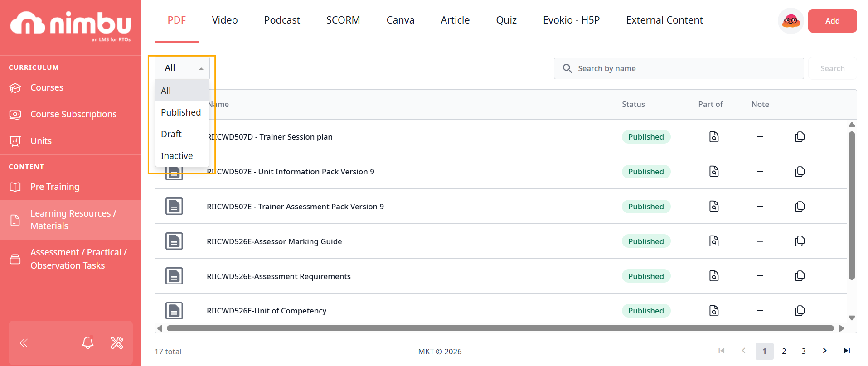Preview file for Trainer Session plan row
Image resolution: width=868 pixels, height=366 pixels.
coord(714,137)
